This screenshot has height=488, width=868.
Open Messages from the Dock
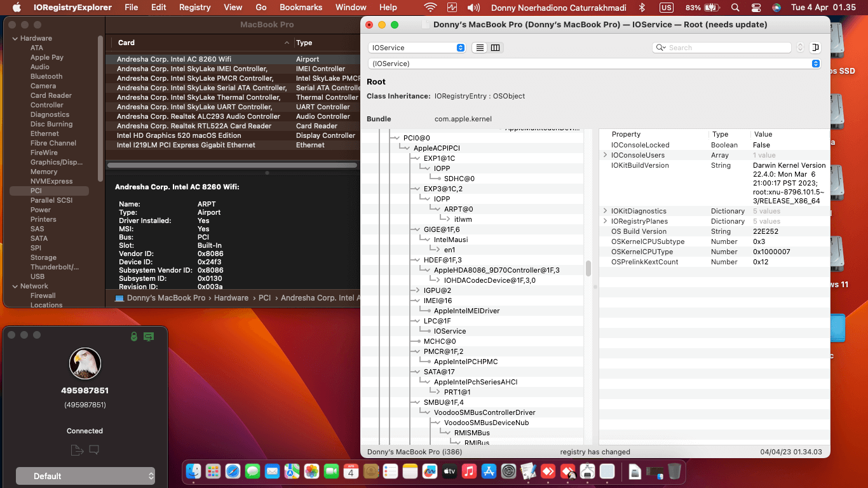tap(252, 471)
